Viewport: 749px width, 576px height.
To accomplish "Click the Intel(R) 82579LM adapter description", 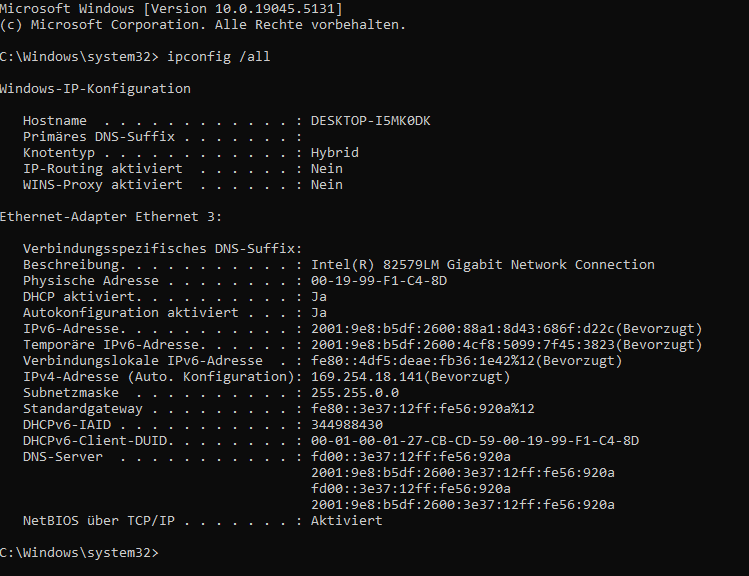I will pos(483,265).
